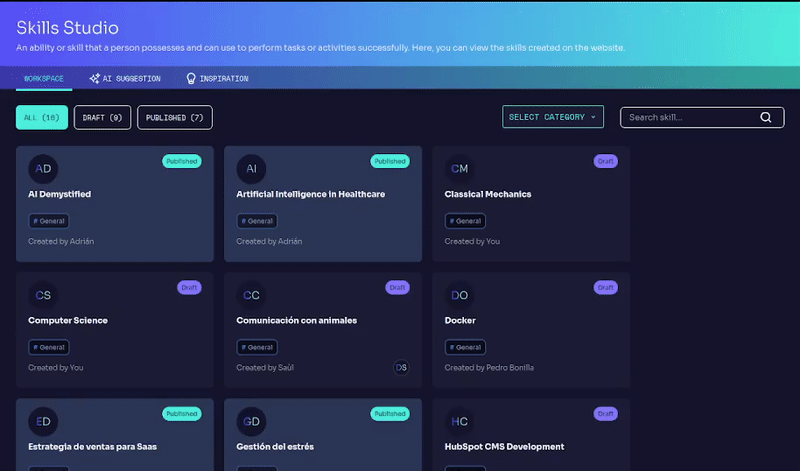Image resolution: width=800 pixels, height=471 pixels.
Task: Show only Published (7) skills
Action: point(175,117)
